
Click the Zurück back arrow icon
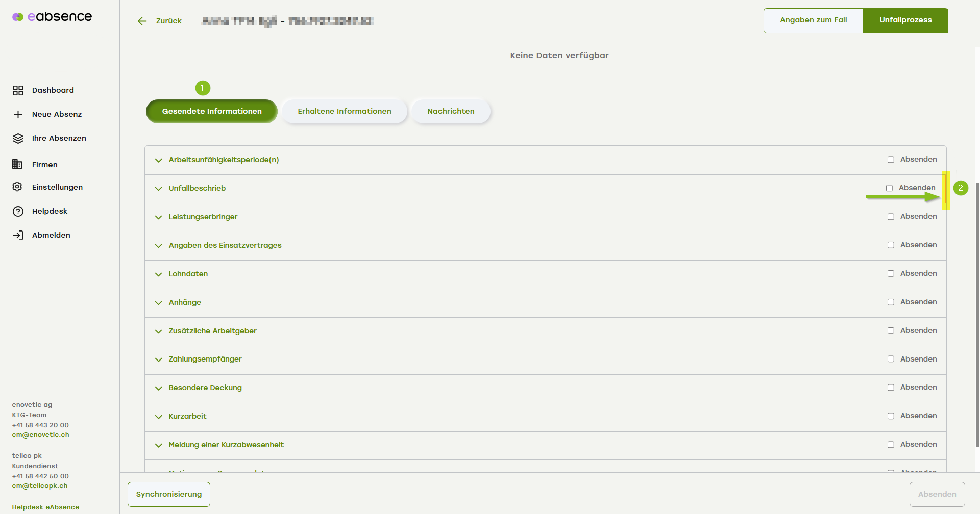tap(142, 21)
